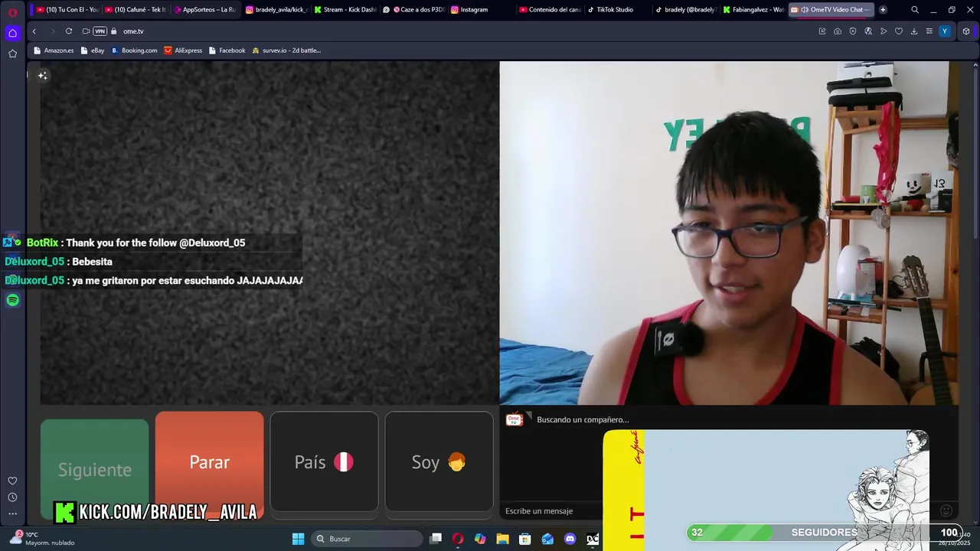Switch to the Fabiangalvez Kick tab
This screenshot has height=551, width=980.
pos(753,10)
